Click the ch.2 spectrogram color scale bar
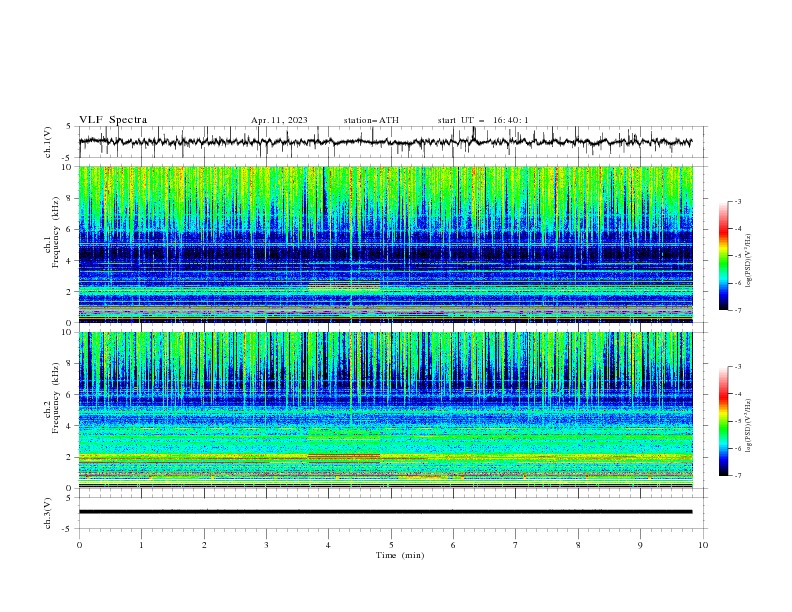Viewport: 792px width, 612px height. click(724, 421)
